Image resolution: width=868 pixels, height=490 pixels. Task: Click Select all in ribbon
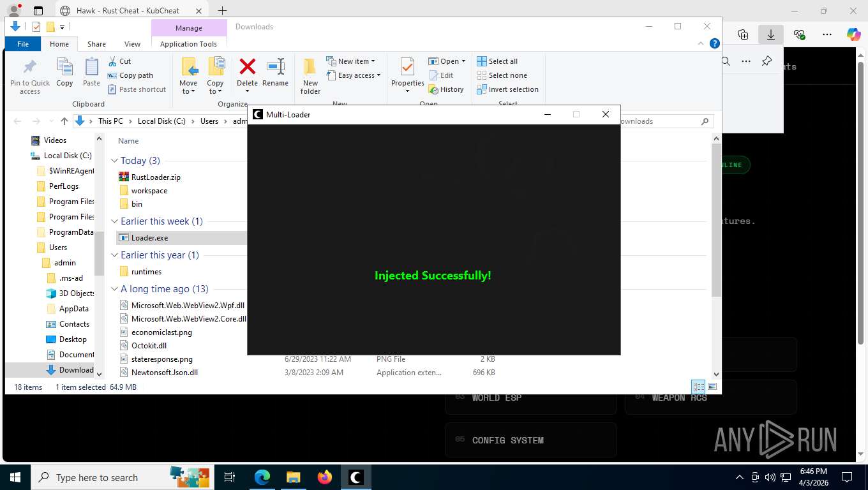(497, 61)
